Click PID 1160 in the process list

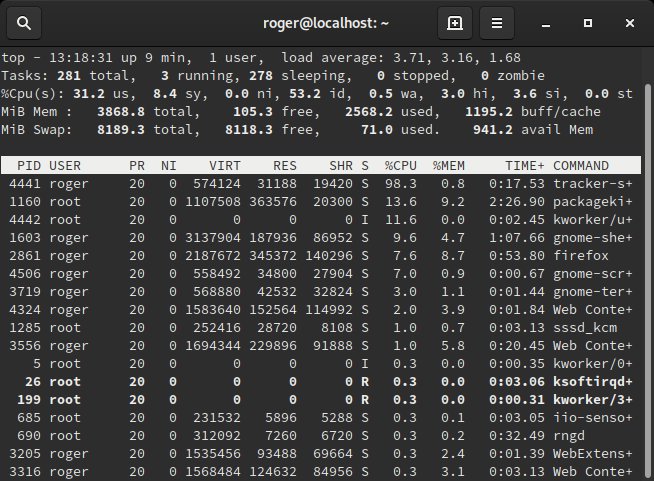coord(25,201)
